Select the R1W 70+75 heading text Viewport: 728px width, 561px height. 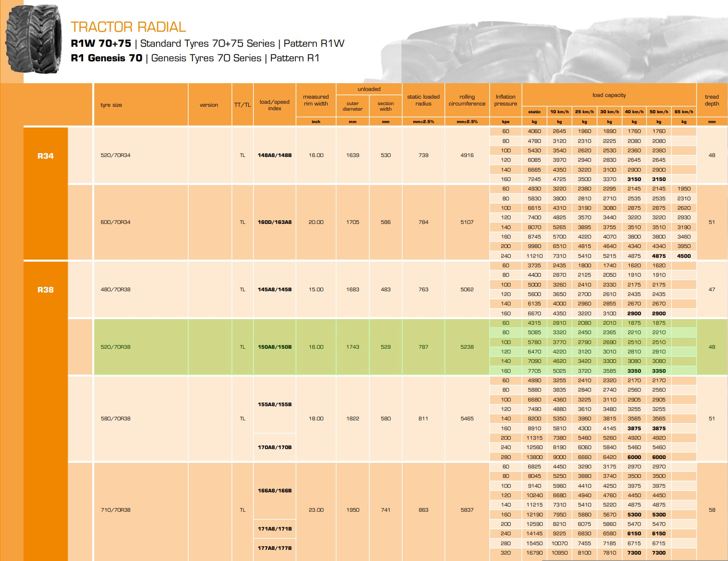[101, 44]
